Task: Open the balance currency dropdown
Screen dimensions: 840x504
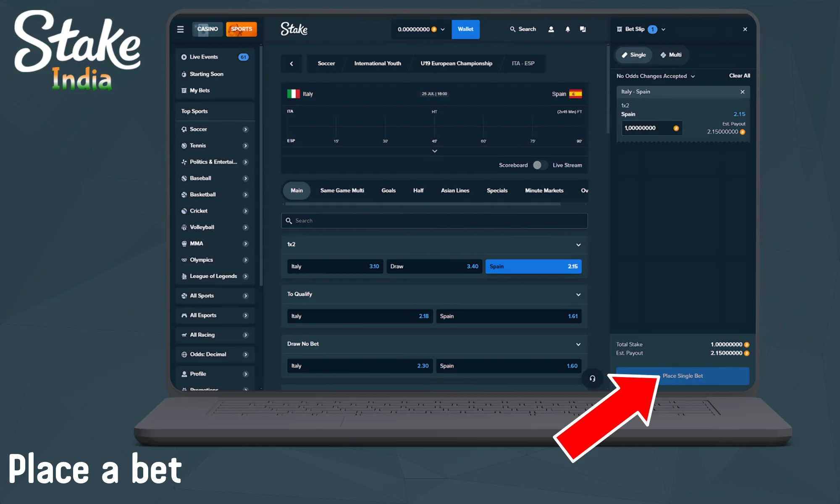Action: pyautogui.click(x=442, y=29)
